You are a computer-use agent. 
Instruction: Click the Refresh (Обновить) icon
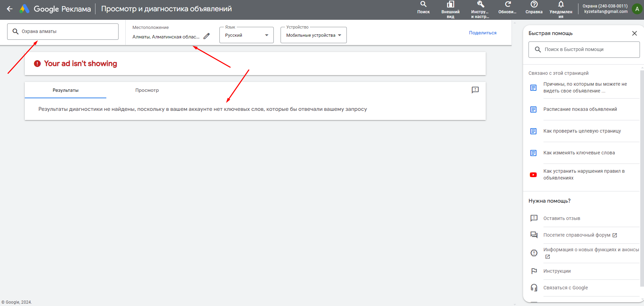507,4
